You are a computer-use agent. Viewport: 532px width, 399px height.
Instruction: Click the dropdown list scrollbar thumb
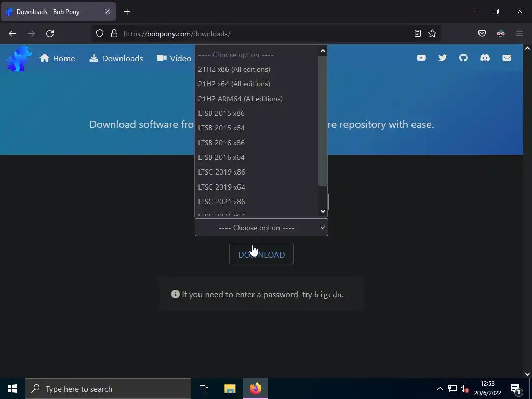click(x=323, y=121)
